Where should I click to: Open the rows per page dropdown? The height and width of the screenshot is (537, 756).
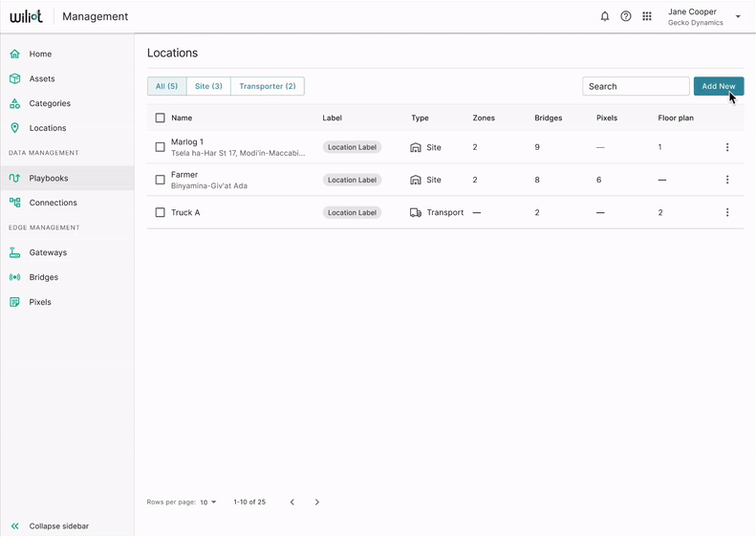[x=208, y=503]
